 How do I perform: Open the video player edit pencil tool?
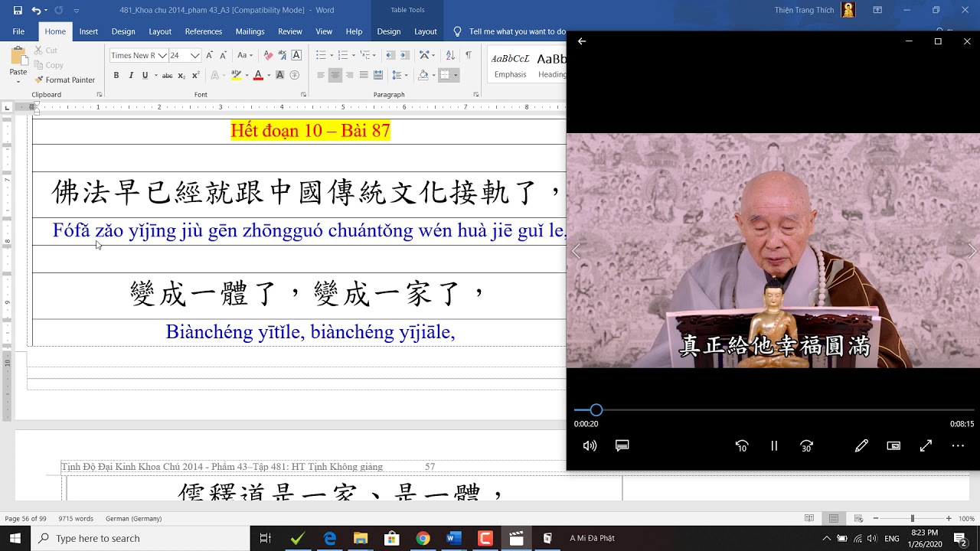pos(861,445)
